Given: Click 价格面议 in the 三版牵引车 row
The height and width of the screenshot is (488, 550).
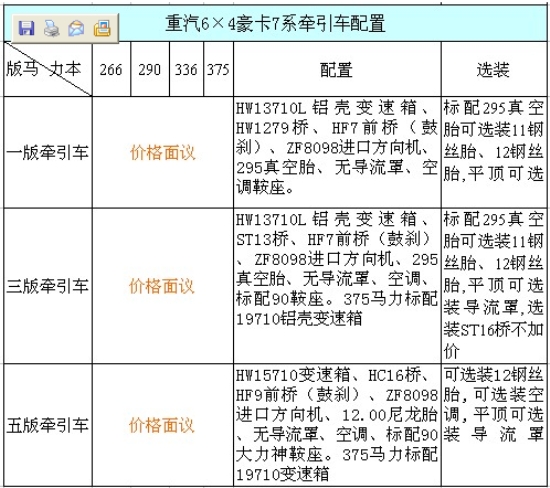Looking at the screenshot, I should (162, 286).
